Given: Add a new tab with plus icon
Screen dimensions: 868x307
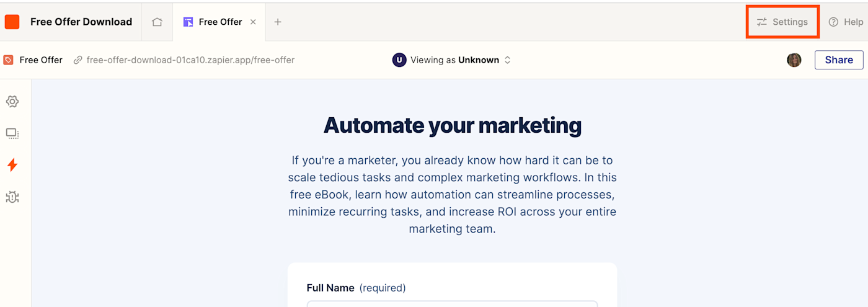Looking at the screenshot, I should point(278,22).
